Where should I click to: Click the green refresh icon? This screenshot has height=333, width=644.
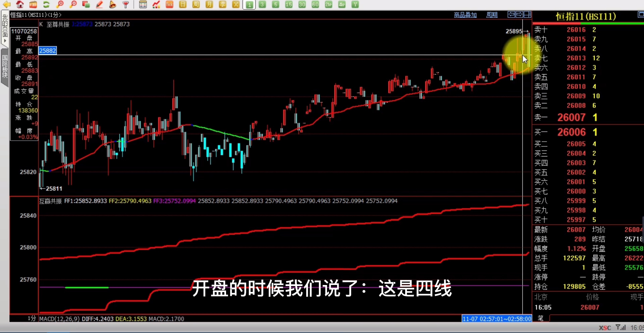[x=46, y=4]
